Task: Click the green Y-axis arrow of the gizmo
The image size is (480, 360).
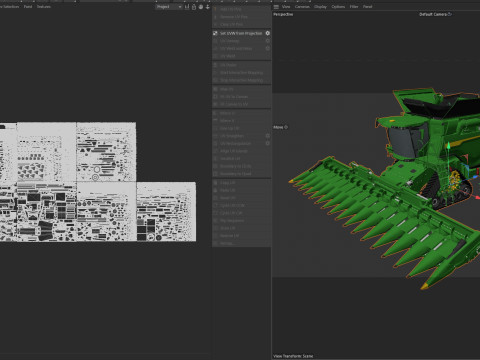Action: 449,146
